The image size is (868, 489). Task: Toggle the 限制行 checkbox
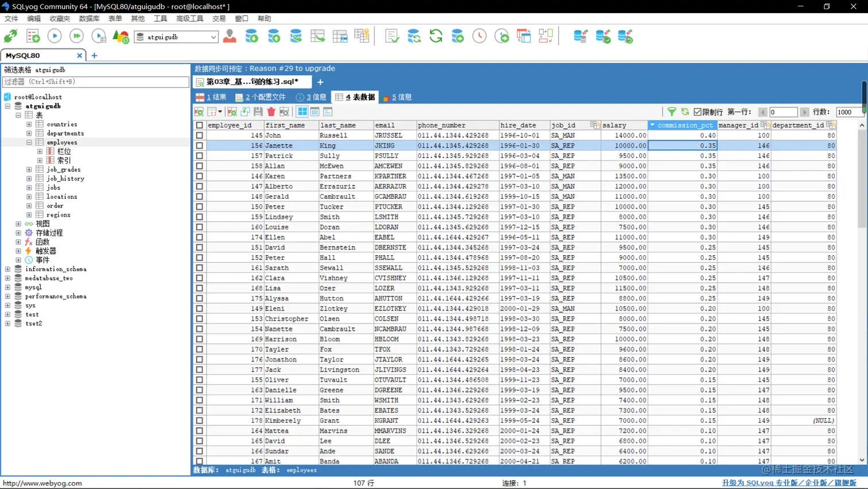click(x=697, y=112)
